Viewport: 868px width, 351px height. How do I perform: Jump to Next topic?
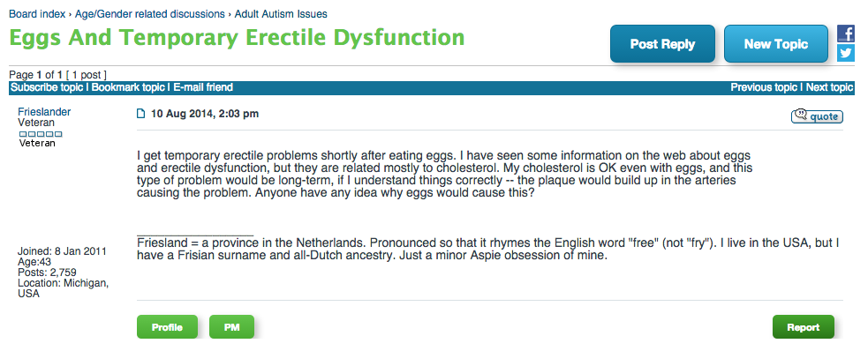(830, 87)
